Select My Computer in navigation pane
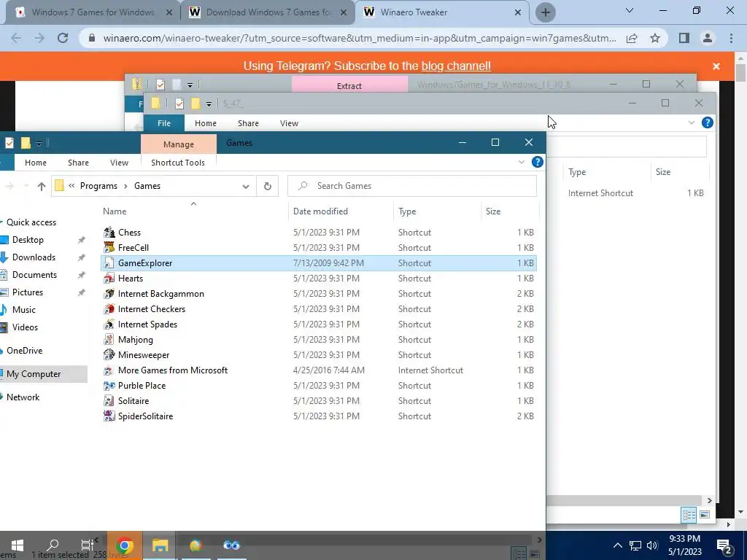Image resolution: width=747 pixels, height=560 pixels. (34, 374)
